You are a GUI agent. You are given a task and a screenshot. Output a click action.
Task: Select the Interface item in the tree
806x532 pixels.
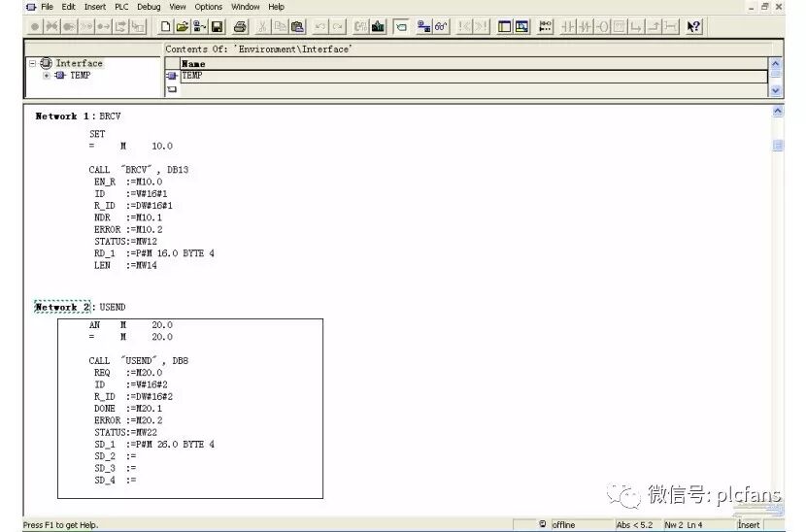[80, 63]
